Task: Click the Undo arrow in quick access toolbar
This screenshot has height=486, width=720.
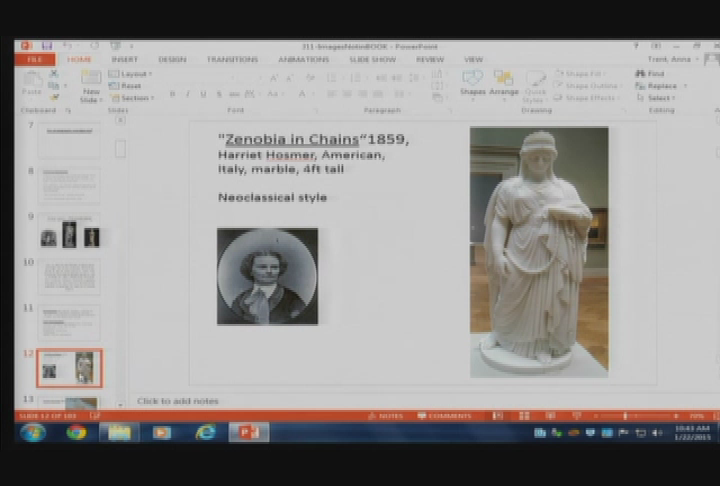Action: click(68, 46)
